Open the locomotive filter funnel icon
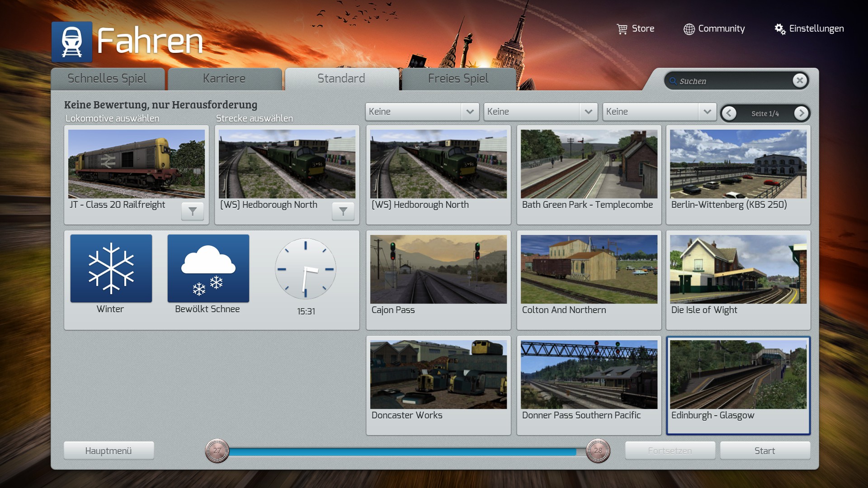Screen dimensions: 868x488 193,211
